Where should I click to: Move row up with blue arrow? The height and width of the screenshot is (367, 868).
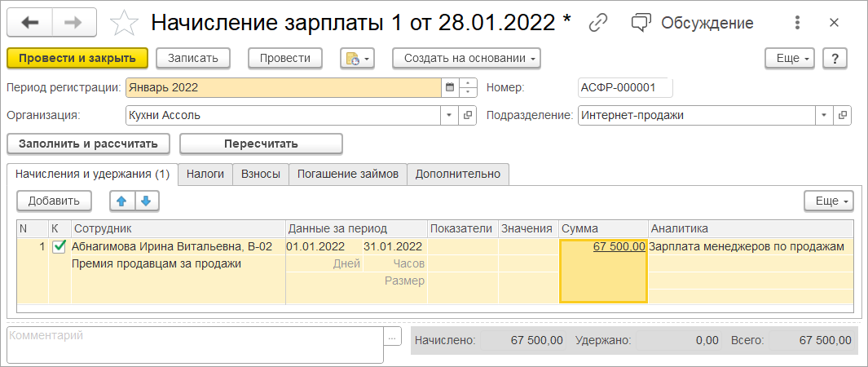coord(121,201)
